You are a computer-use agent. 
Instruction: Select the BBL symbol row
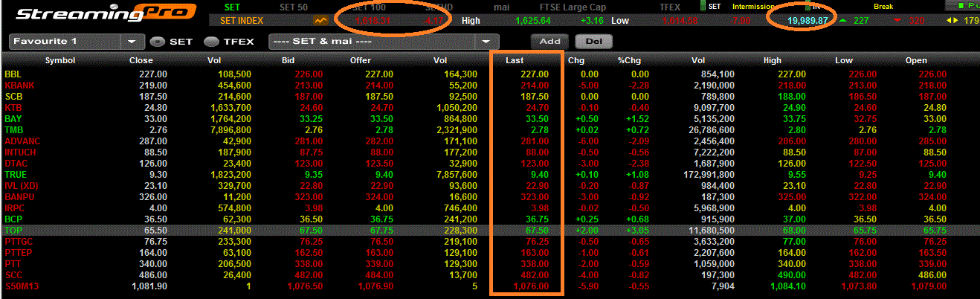tap(490, 74)
